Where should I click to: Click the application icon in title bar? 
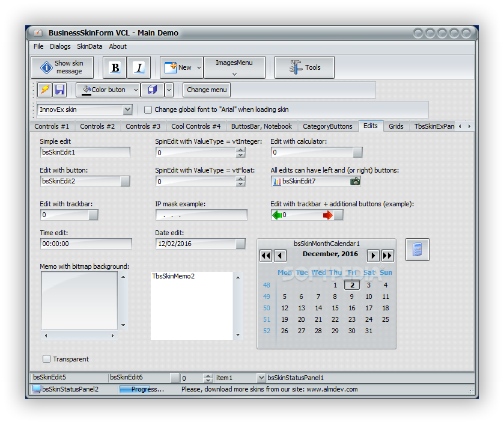[38, 32]
